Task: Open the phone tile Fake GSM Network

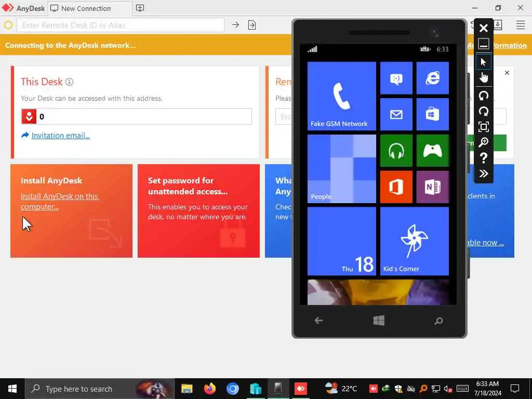Action: point(342,96)
